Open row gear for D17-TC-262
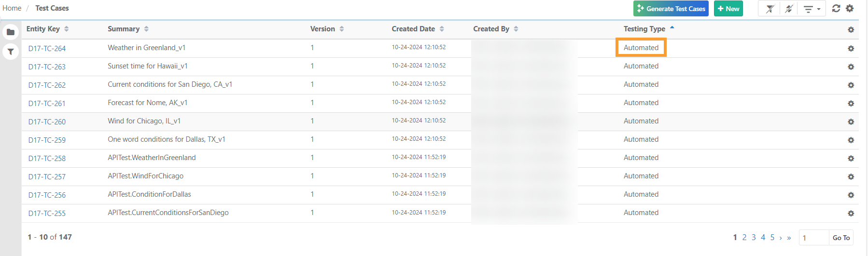This screenshot has width=868, height=256. (851, 85)
